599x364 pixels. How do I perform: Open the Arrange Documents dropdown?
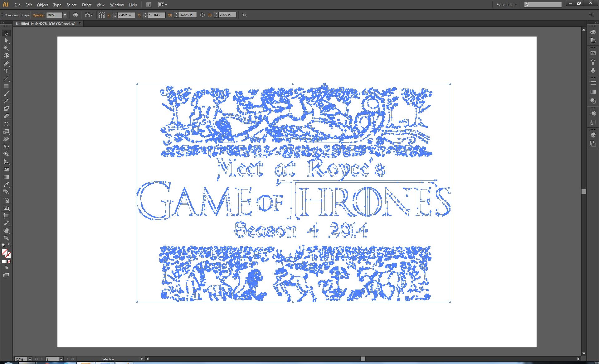(x=163, y=5)
